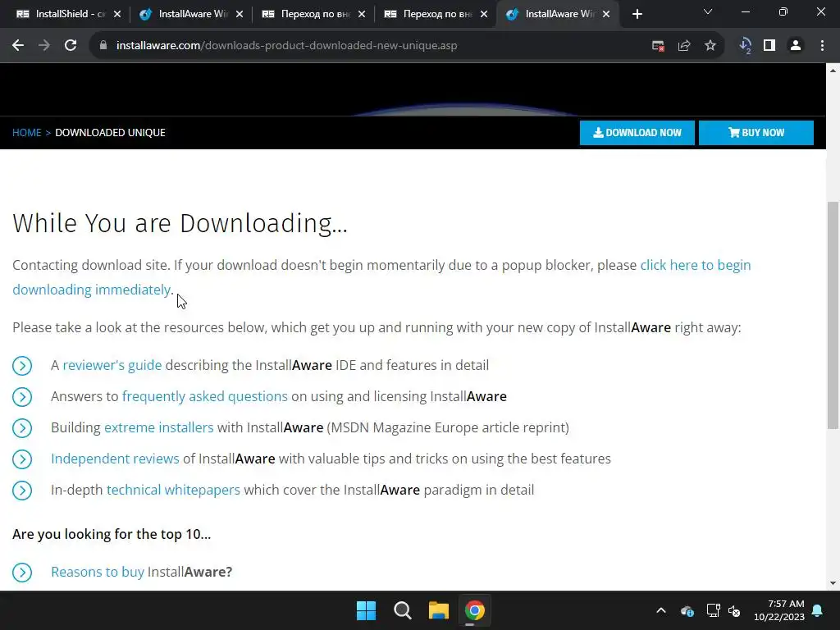Open the reviewer's guide link

coord(112,365)
